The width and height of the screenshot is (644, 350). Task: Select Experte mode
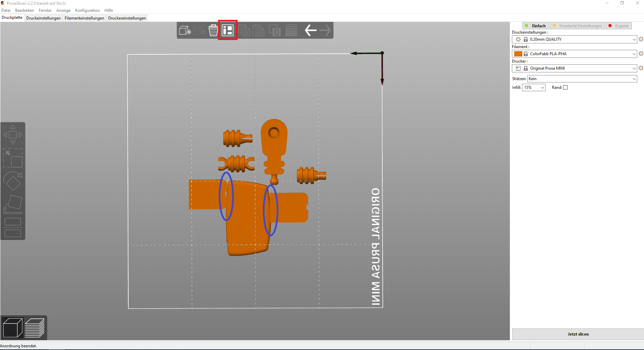[x=619, y=26]
